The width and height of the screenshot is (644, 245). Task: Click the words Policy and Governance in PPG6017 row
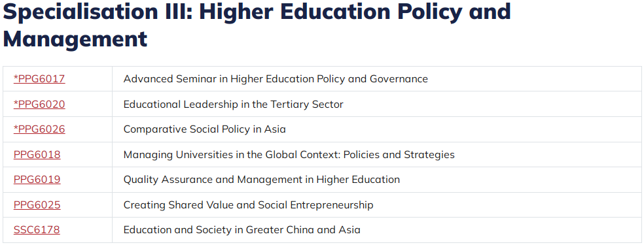pos(372,78)
